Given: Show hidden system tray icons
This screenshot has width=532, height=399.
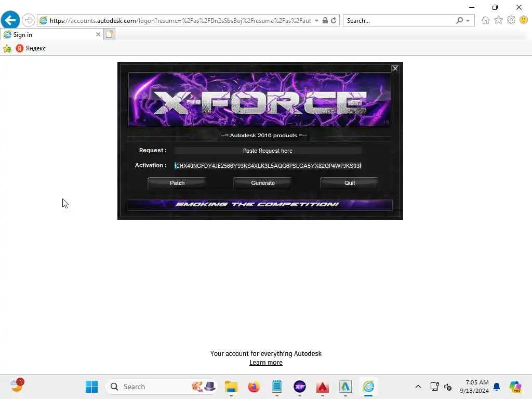Looking at the screenshot, I should pos(418,387).
